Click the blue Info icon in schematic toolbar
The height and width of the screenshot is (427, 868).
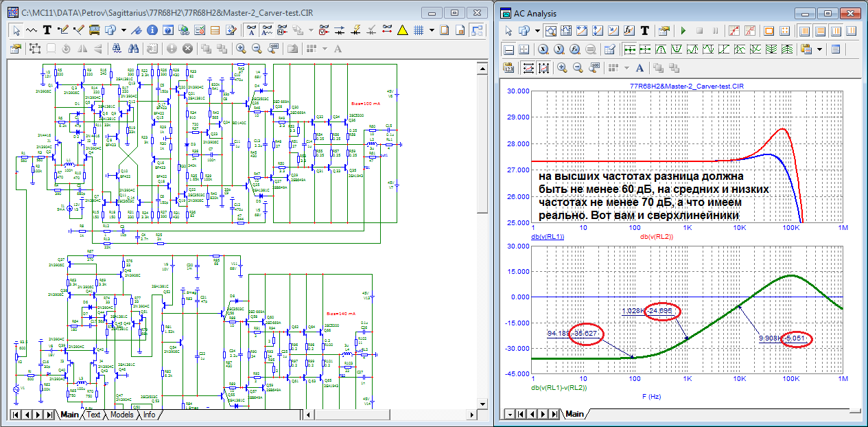click(x=151, y=30)
